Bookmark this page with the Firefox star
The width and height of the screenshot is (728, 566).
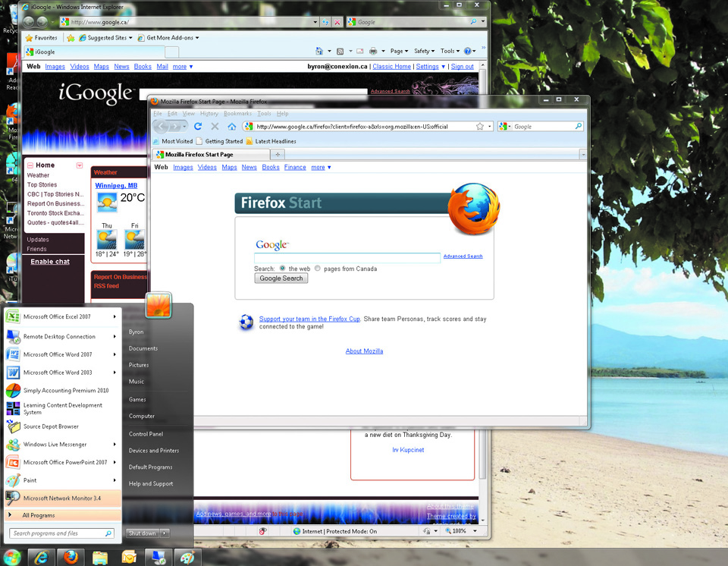tap(479, 127)
